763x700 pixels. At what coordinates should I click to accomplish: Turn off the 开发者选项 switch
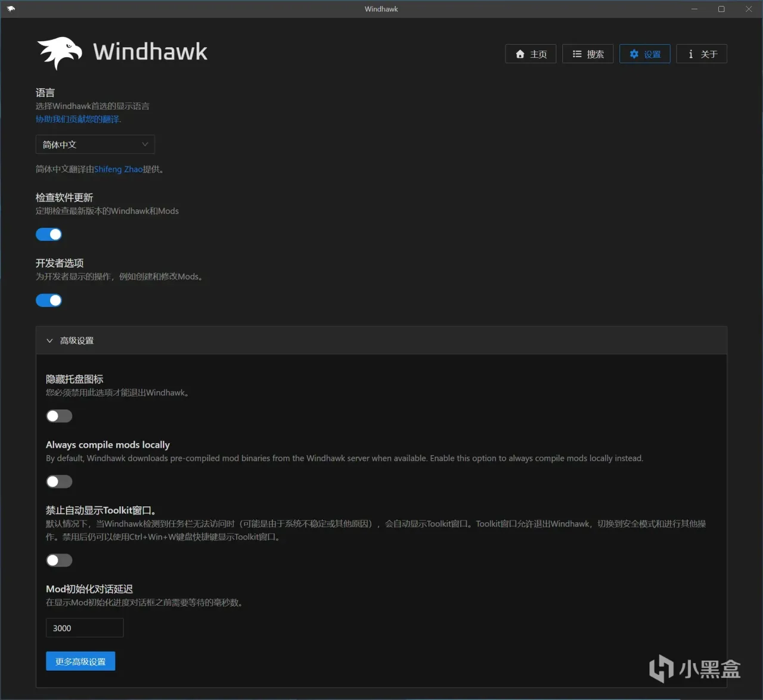49,300
